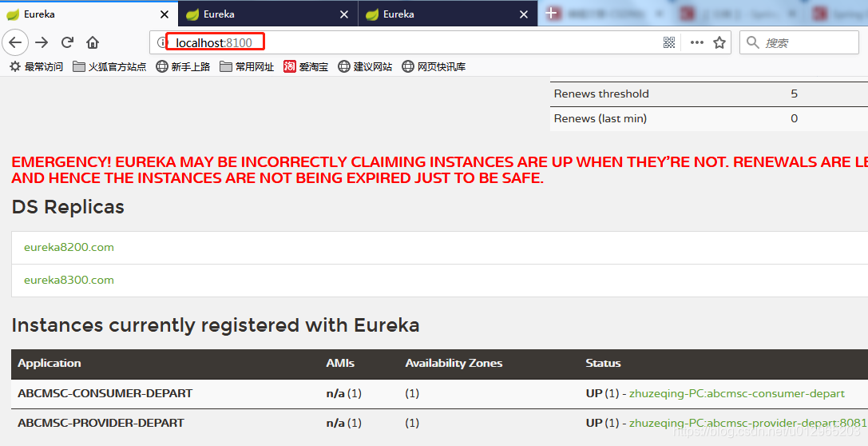Open the page actions three-dot menu
Screen dimensions: 868x446
click(x=697, y=42)
